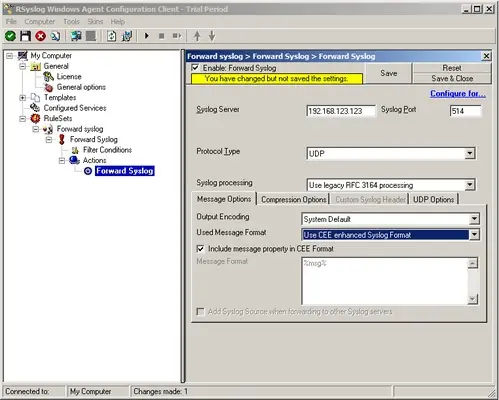Click the Templates documents icon
The width and height of the screenshot is (499, 400).
click(x=35, y=98)
